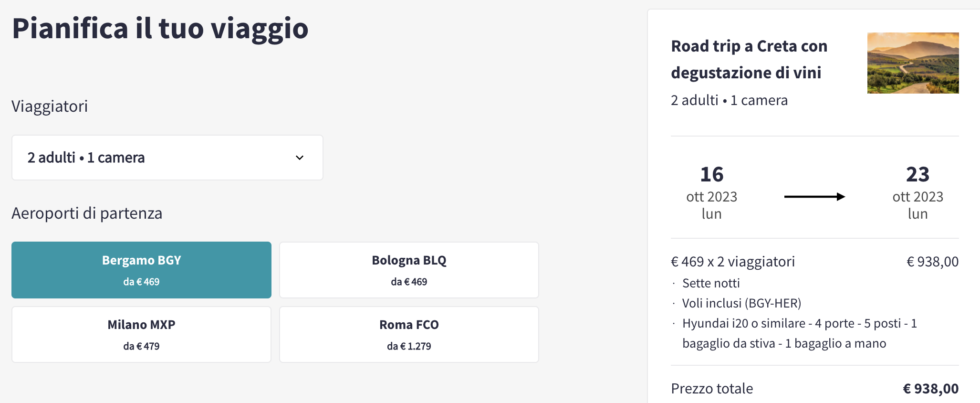Viewport: 980px width, 403px height.
Task: Choose Bologna BLQ as departure airport
Action: (409, 270)
